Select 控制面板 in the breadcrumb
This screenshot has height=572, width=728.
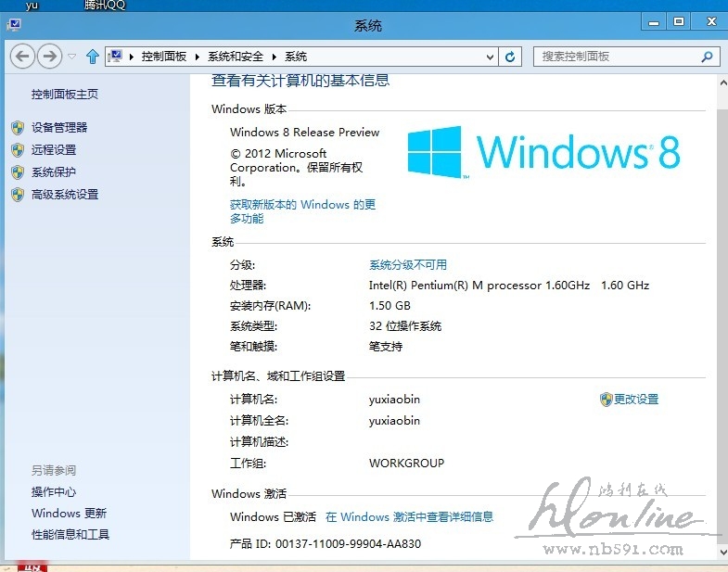coord(164,57)
